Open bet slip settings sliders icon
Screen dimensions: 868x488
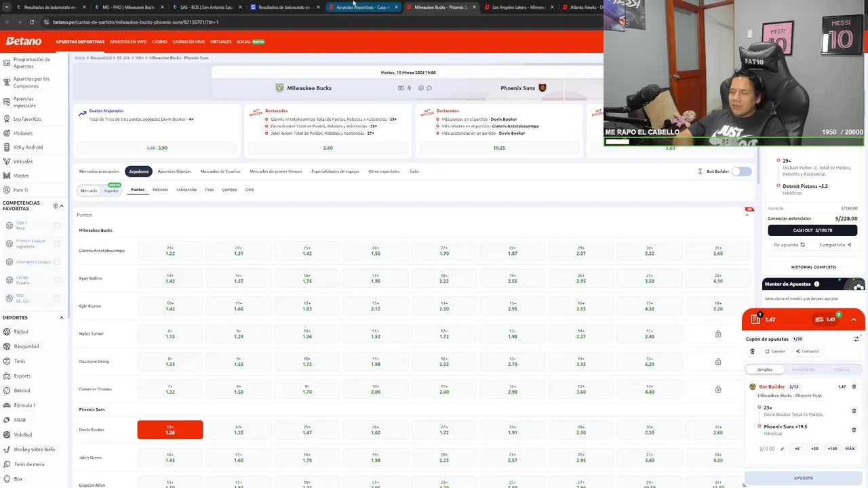coord(856,339)
